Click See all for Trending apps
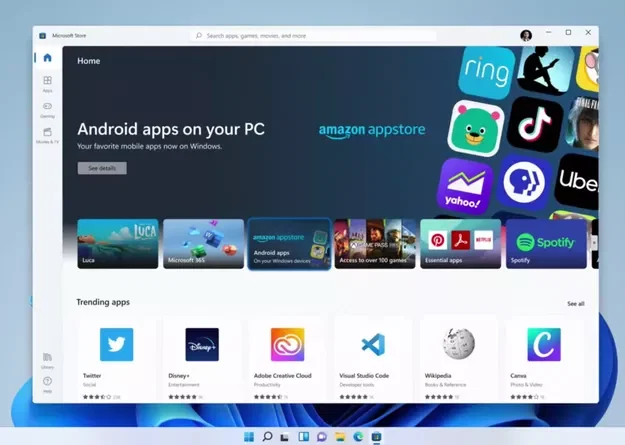The image size is (625, 445). pyautogui.click(x=576, y=304)
